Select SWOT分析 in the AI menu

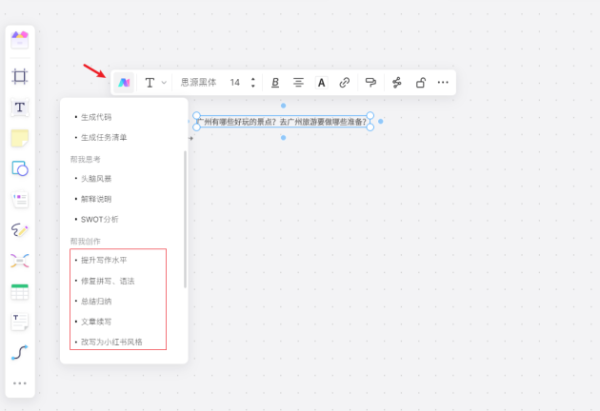(x=100, y=218)
